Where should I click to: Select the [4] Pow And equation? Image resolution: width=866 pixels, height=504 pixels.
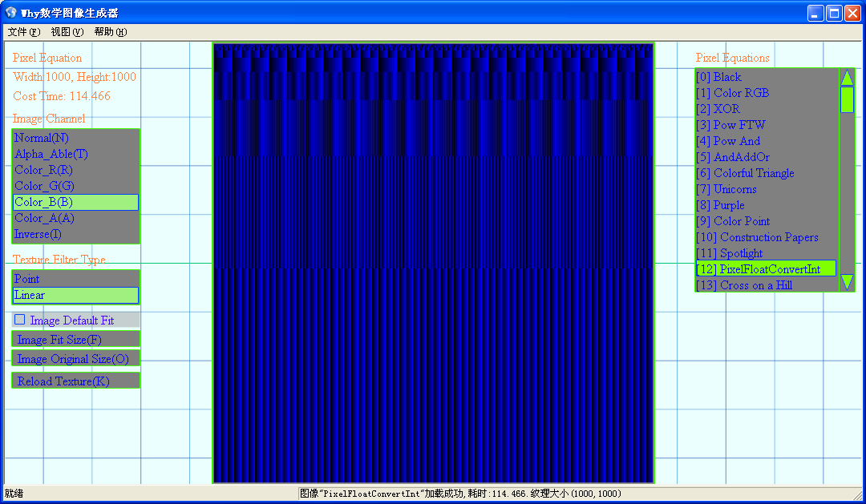[x=767, y=141]
